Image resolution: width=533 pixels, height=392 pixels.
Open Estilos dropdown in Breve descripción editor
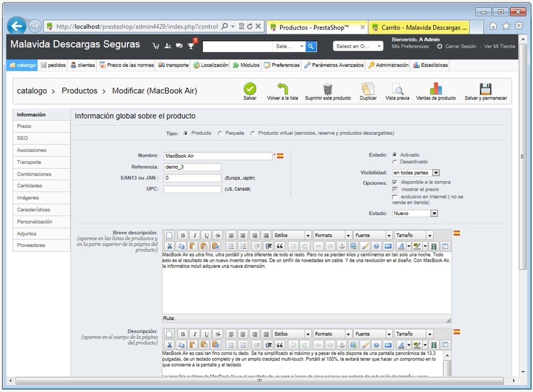point(292,235)
